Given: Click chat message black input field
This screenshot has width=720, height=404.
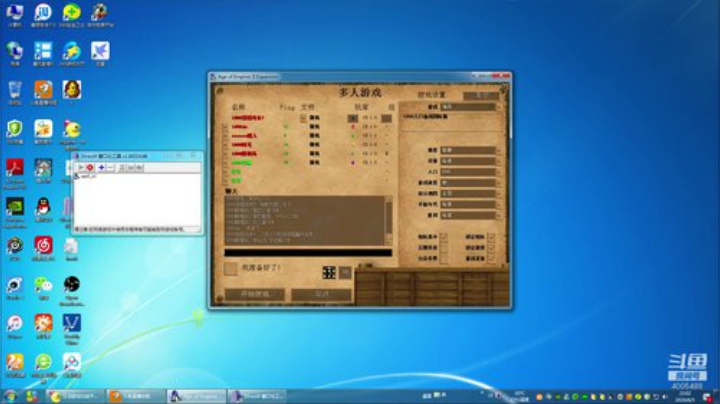Looking at the screenshot, I should point(308,252).
